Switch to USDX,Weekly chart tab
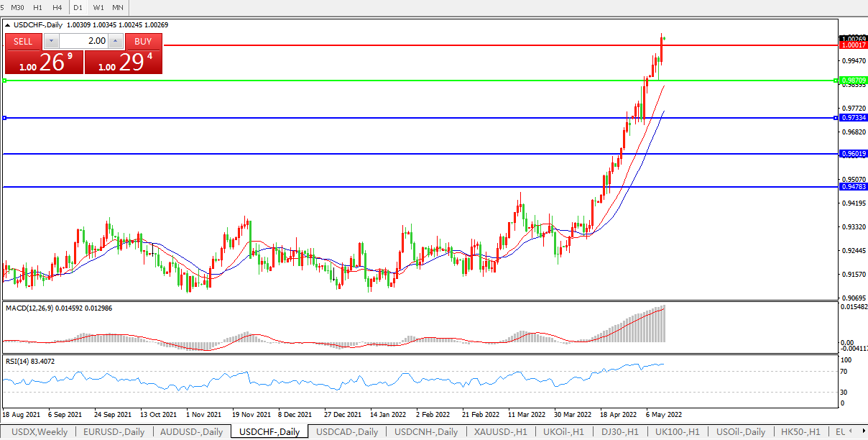 (40, 432)
